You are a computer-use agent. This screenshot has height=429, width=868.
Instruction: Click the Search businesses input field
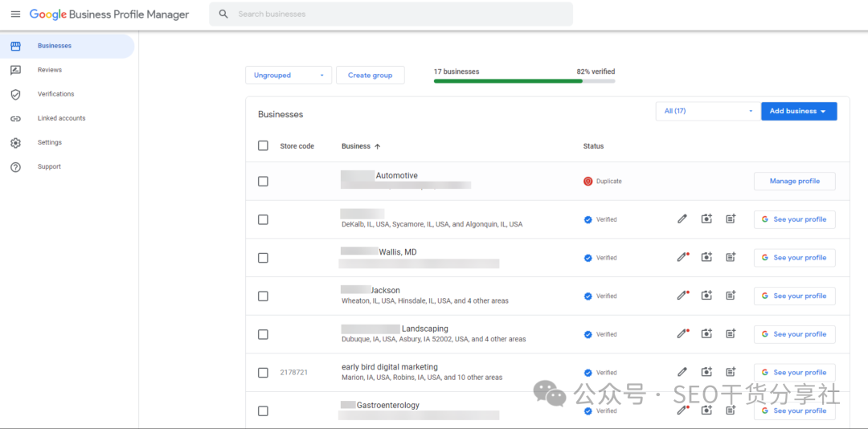(391, 14)
